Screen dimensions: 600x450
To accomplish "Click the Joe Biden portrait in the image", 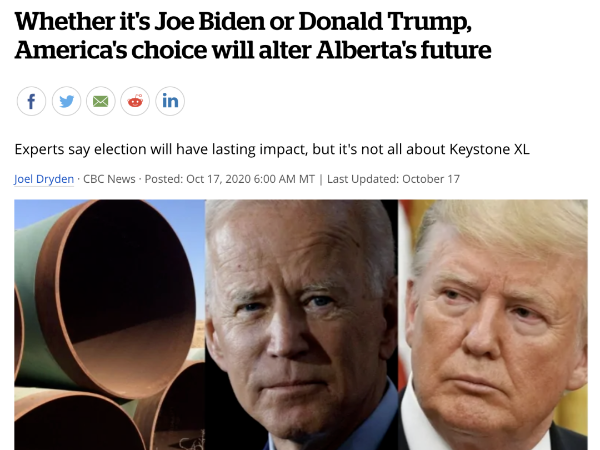I will point(302,324).
